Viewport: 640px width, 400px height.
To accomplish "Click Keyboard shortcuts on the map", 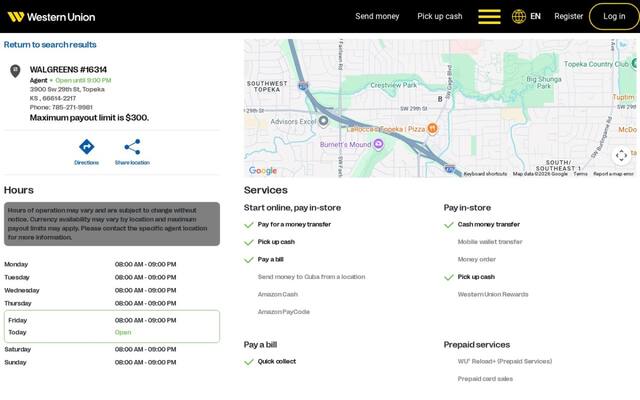I will 485,174.
